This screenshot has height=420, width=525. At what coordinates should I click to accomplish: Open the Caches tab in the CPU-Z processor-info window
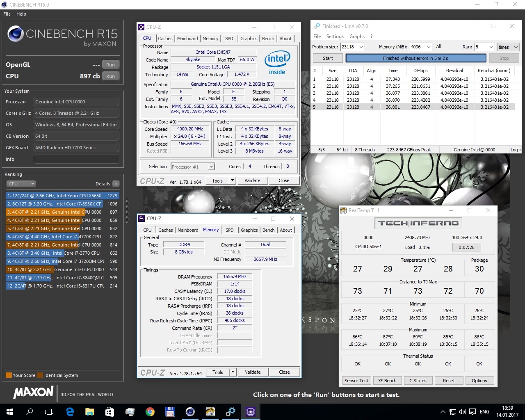(x=165, y=39)
